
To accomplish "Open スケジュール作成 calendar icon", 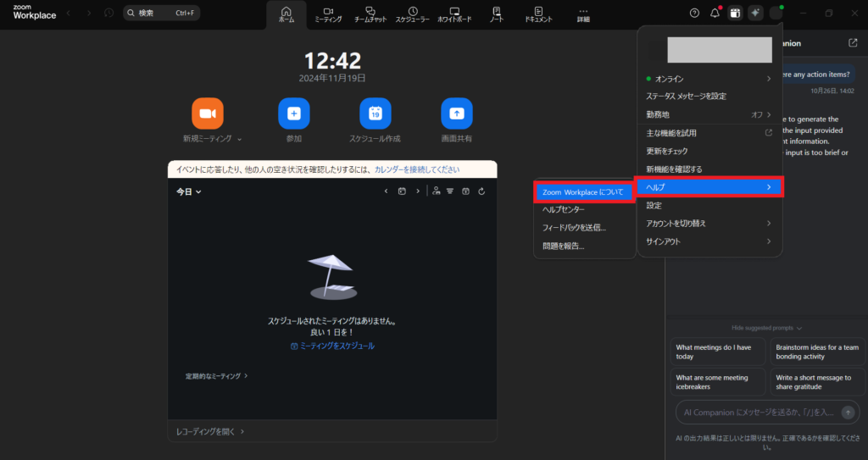I will click(x=375, y=114).
